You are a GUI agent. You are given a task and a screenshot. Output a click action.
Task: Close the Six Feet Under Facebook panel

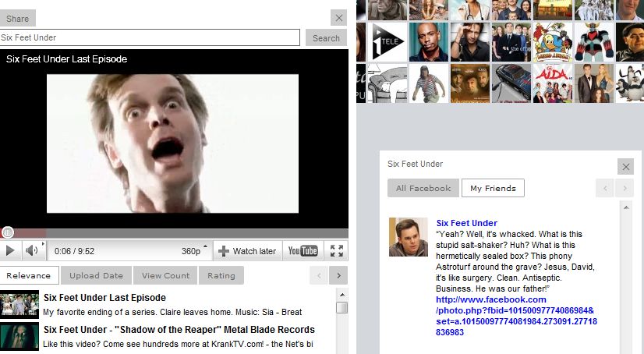(x=625, y=167)
